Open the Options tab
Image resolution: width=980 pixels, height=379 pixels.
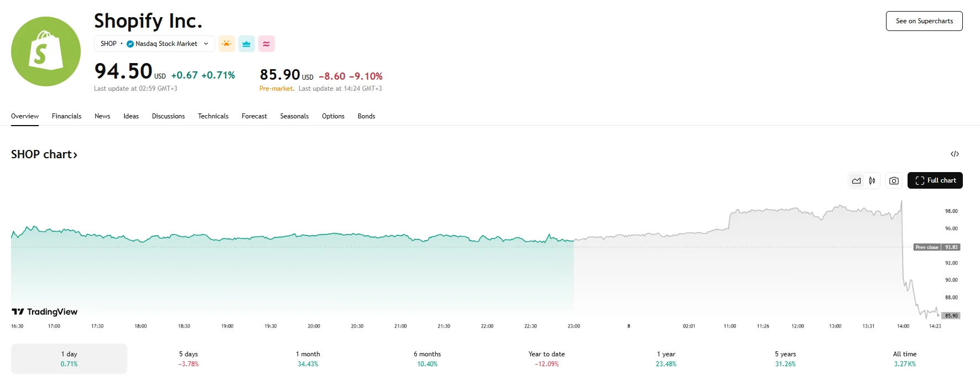click(x=333, y=116)
